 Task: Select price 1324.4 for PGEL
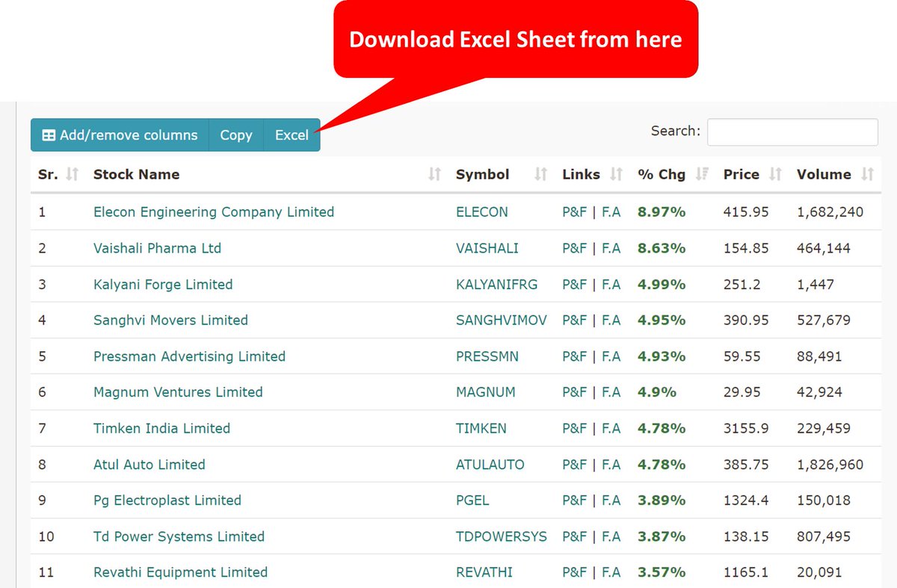[746, 501]
